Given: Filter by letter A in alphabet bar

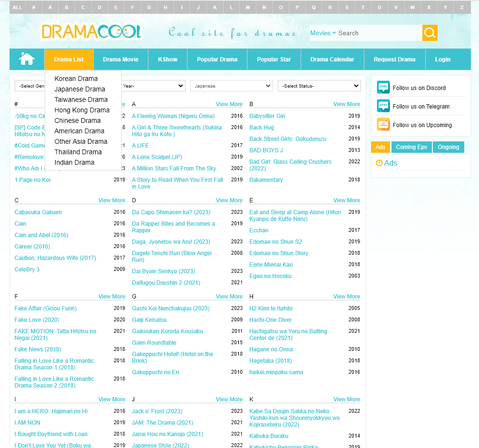Looking at the screenshot, I should [50, 7].
